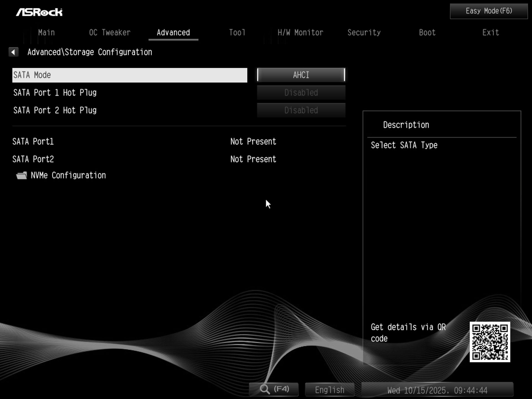Switch to the Security tab

click(364, 33)
